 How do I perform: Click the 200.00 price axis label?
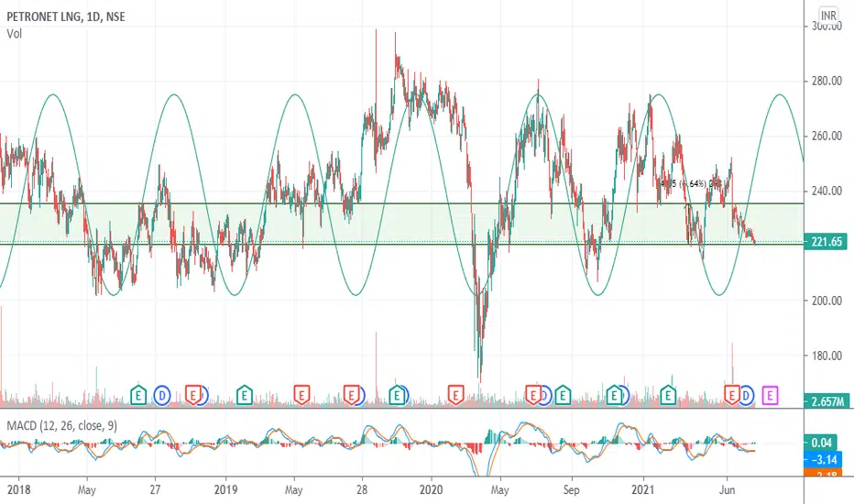[827, 301]
